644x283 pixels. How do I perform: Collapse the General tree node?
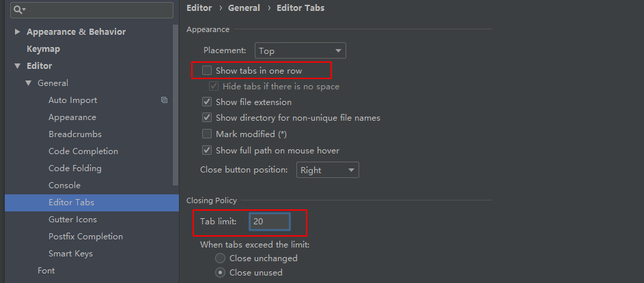click(x=29, y=83)
